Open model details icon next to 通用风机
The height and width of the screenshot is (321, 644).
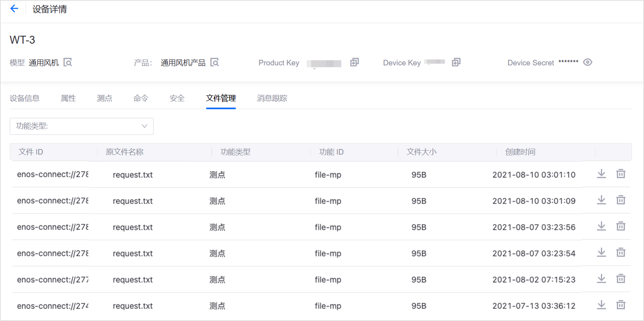(67, 62)
